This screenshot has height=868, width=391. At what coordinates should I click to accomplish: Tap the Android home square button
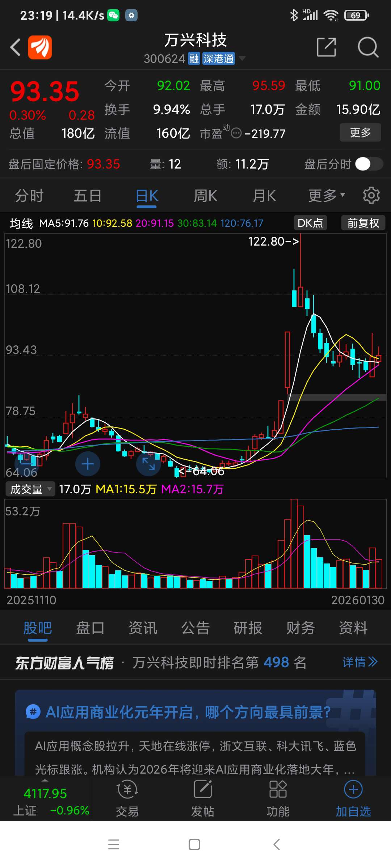[x=194, y=844]
